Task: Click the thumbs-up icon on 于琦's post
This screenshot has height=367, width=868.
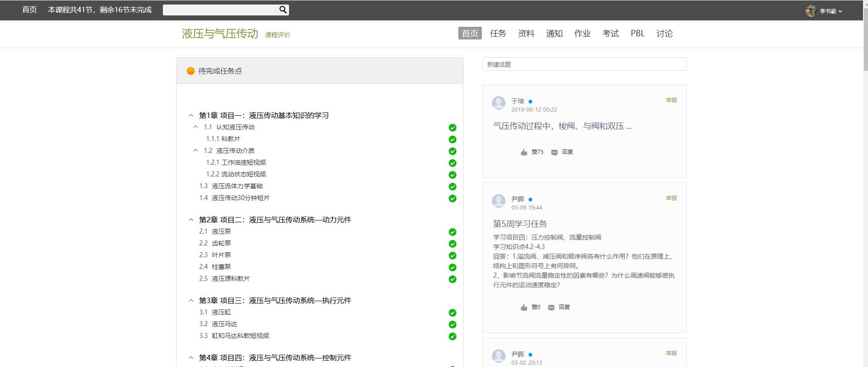Action: (524, 152)
